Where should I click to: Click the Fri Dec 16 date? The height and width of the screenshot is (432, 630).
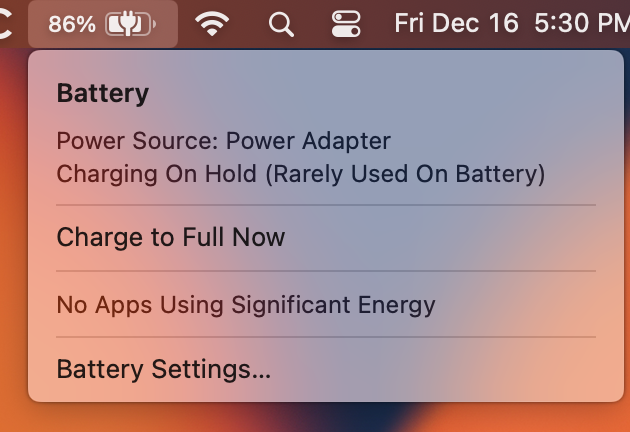(x=456, y=23)
